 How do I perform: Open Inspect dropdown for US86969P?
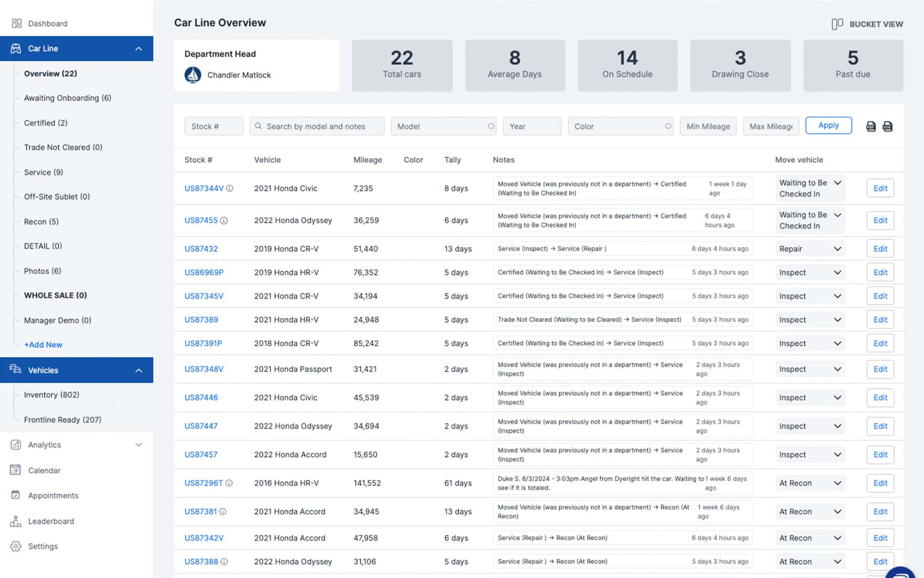[811, 272]
